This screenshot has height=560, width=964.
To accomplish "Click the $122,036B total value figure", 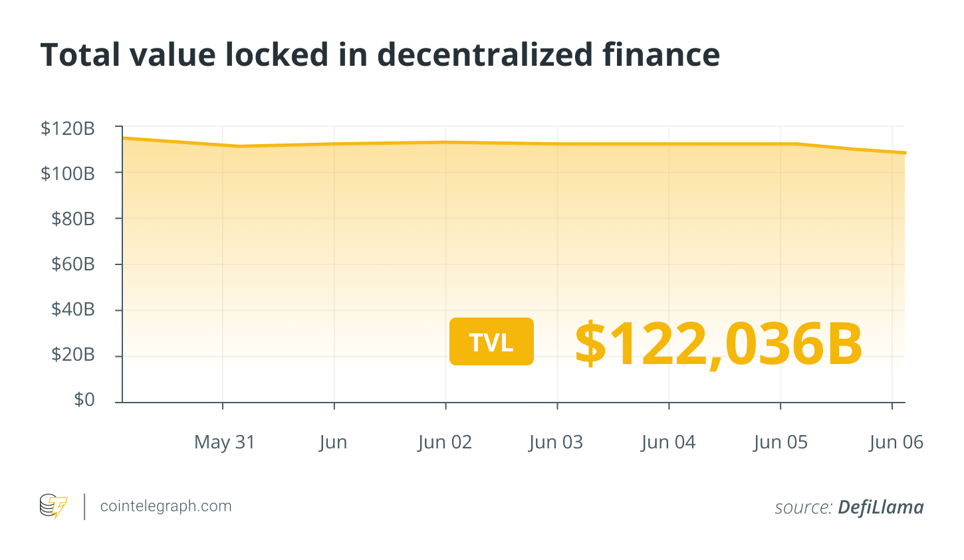I will (x=719, y=344).
